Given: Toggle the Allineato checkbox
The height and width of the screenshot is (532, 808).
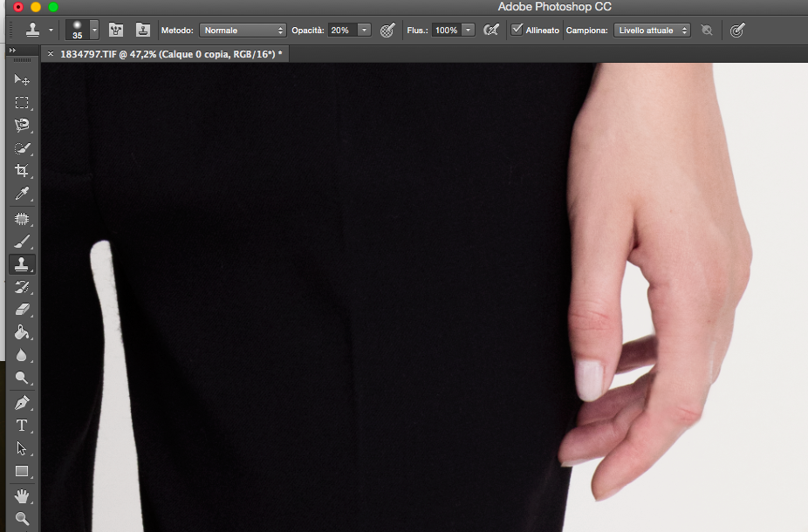Looking at the screenshot, I should coord(517,30).
